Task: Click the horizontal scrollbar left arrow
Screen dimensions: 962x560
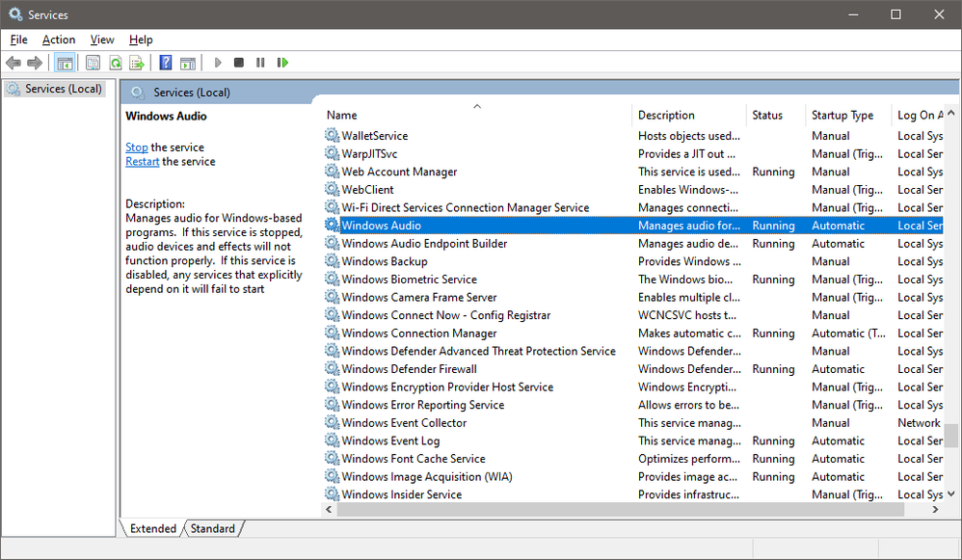Action: 329,509
